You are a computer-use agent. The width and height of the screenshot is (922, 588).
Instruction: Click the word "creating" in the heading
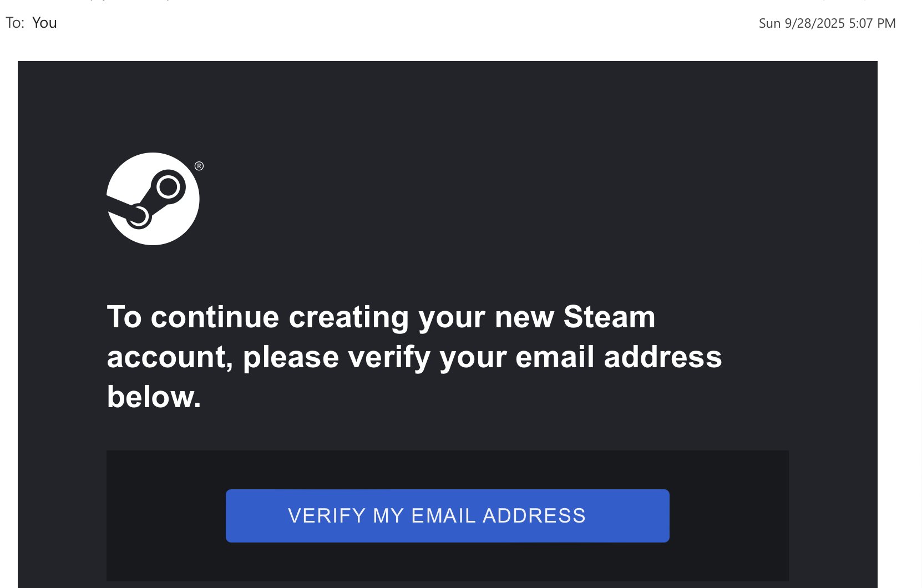pos(348,317)
